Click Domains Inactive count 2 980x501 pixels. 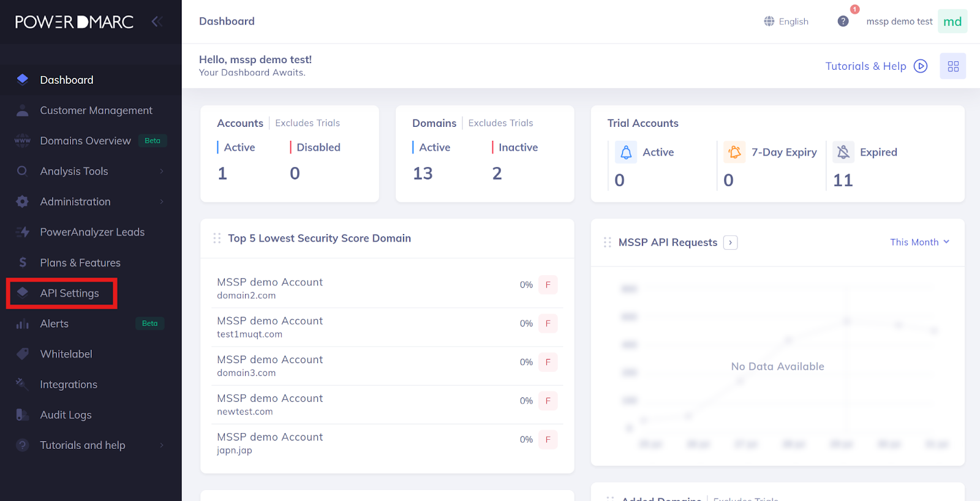[497, 174]
